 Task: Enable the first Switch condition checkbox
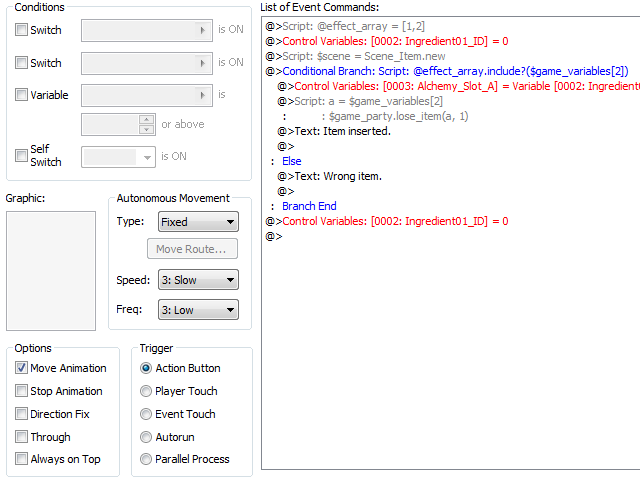pyautogui.click(x=22, y=30)
